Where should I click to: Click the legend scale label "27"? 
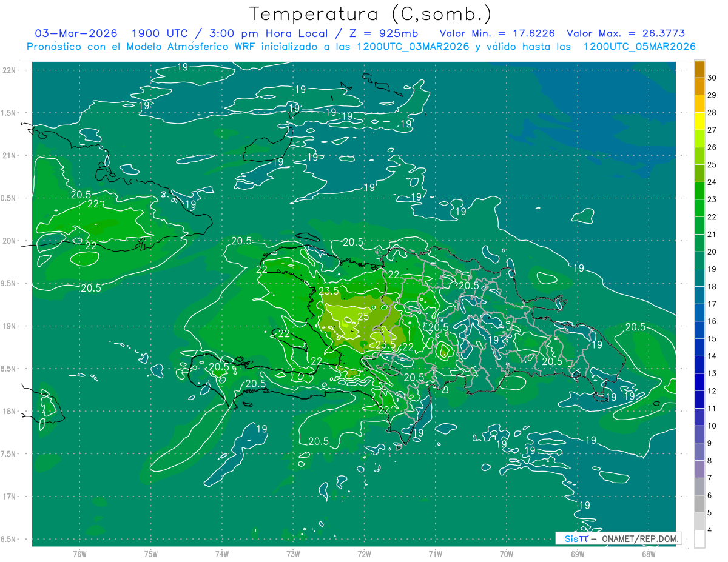[712, 130]
